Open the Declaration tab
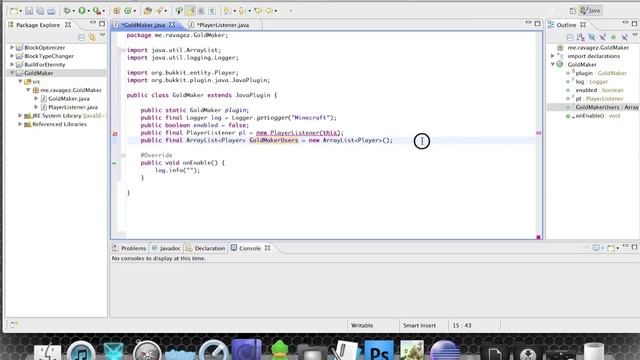 click(206, 248)
